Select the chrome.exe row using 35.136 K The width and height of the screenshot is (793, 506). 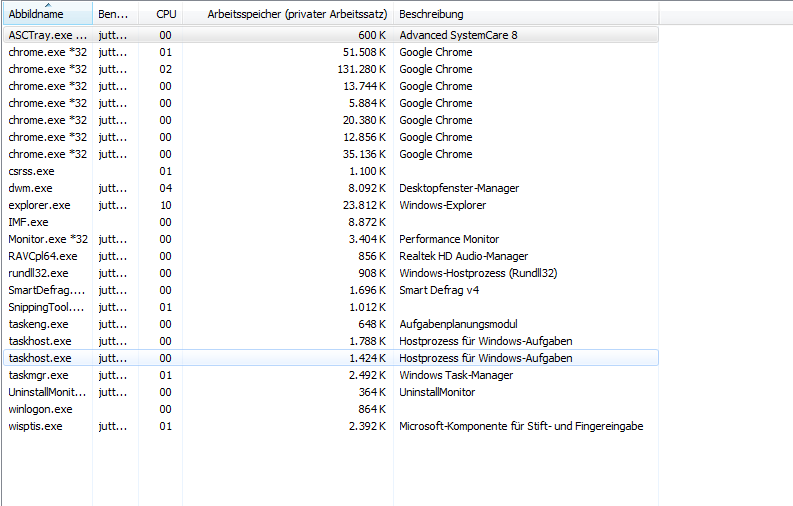[x=331, y=154]
